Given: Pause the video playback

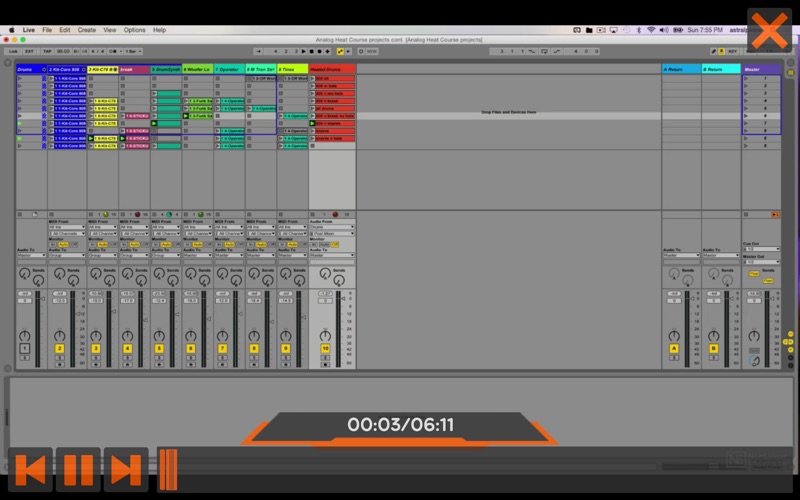Looking at the screenshot, I should [x=78, y=469].
